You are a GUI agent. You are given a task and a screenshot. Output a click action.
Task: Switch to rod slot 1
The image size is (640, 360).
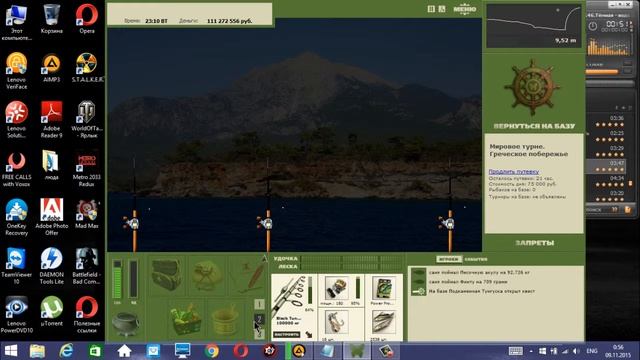(x=260, y=304)
